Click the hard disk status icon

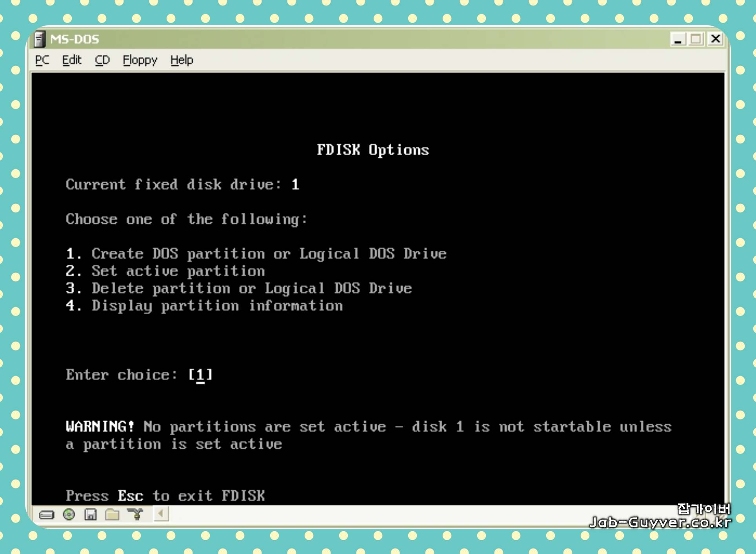(47, 514)
